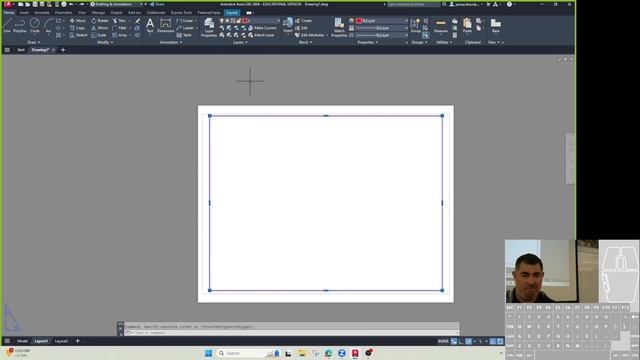This screenshot has width=640, height=360.
Task: Open File Explorer from taskbar
Action: point(302,353)
